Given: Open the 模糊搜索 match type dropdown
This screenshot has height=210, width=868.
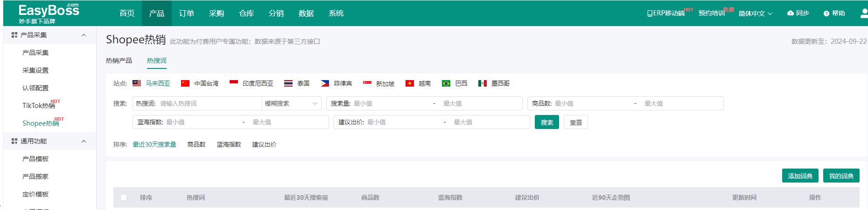Looking at the screenshot, I should (x=291, y=103).
